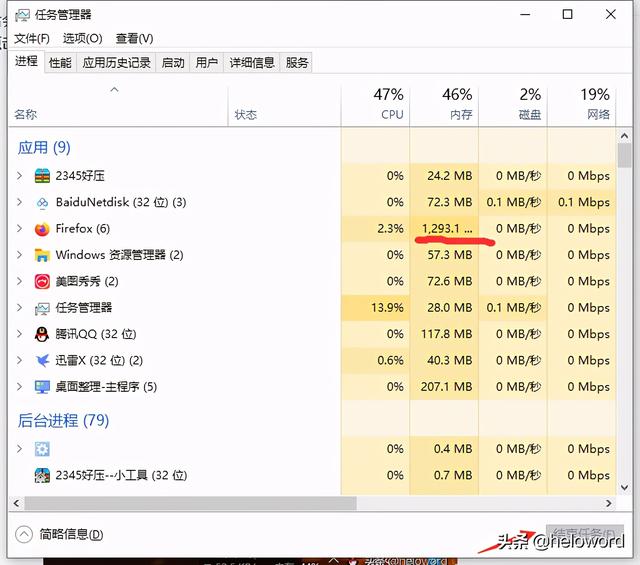The image size is (640, 565).
Task: Click the BaiduNetdisk cloud icon
Action: pyautogui.click(x=42, y=202)
